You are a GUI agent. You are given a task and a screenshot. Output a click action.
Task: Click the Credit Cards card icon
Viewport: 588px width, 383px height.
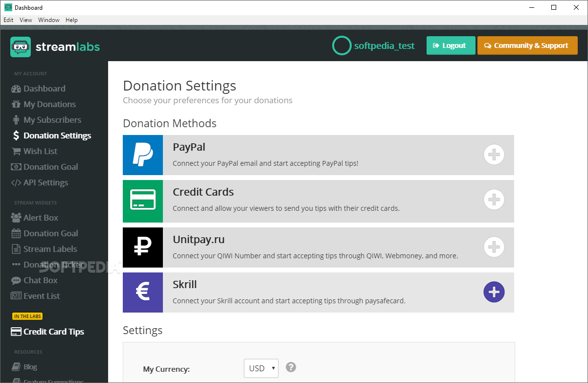click(x=143, y=200)
